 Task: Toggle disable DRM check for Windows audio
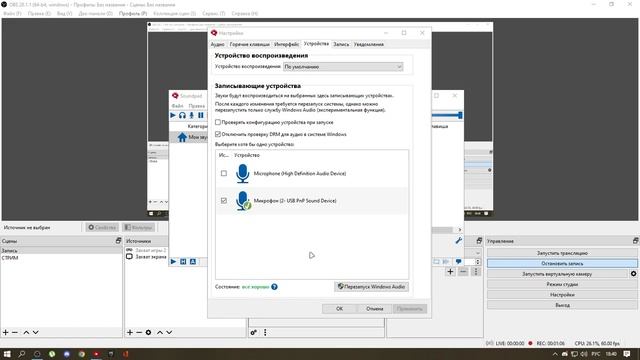click(218, 134)
